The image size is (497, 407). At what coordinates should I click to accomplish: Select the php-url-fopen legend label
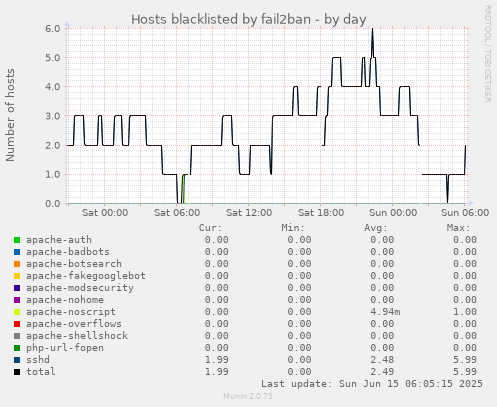pyautogui.click(x=65, y=348)
